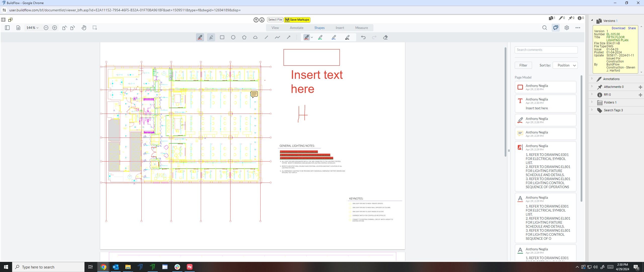Select the rectangle shape tool
The image size is (644, 272).
tap(222, 37)
